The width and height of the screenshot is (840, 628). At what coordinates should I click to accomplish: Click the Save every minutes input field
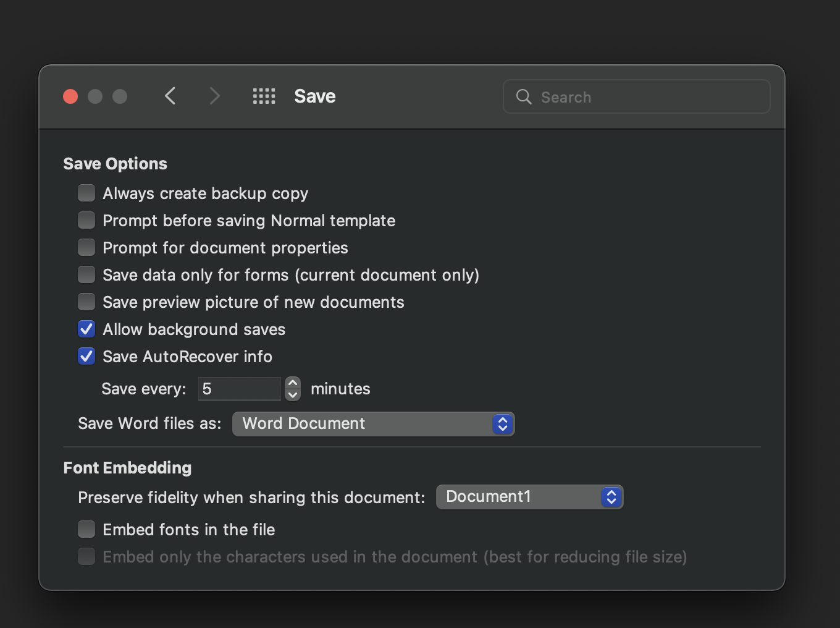(x=240, y=389)
